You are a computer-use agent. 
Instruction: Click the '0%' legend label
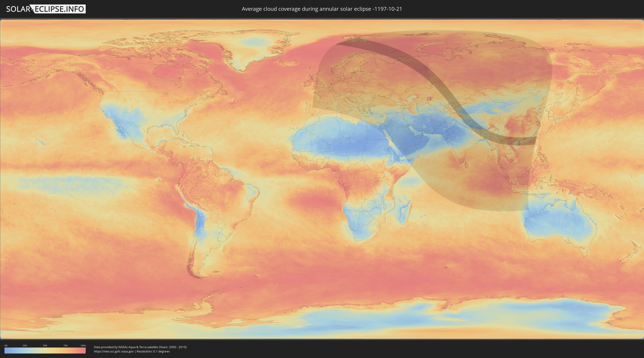coord(6,345)
